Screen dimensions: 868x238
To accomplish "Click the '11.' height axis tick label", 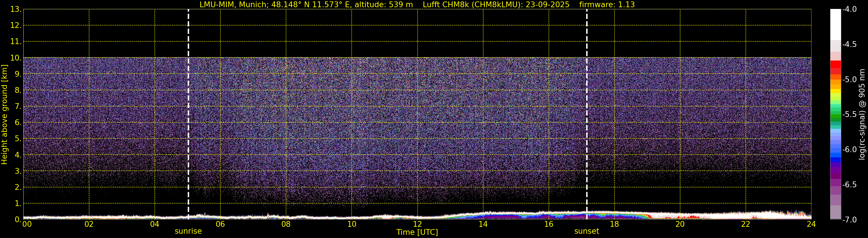I will pos(16,42).
